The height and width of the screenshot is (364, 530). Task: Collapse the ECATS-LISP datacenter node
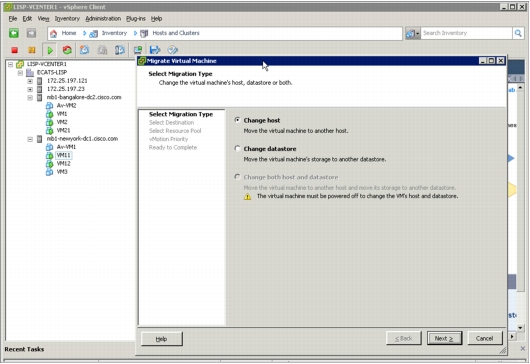pyautogui.click(x=20, y=72)
